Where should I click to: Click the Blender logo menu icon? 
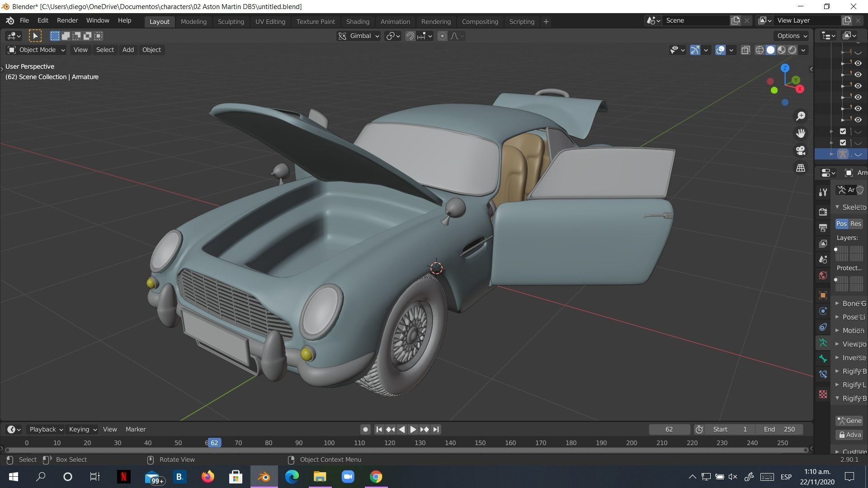[10, 21]
